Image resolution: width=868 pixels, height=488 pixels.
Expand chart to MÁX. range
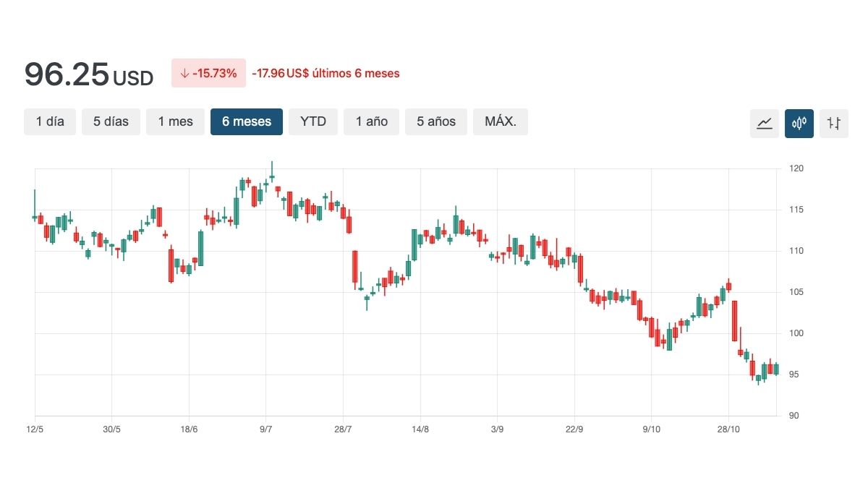[x=501, y=121]
